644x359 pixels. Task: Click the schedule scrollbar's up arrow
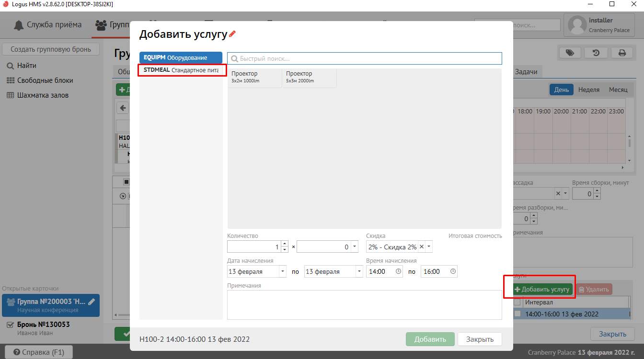tap(630, 136)
